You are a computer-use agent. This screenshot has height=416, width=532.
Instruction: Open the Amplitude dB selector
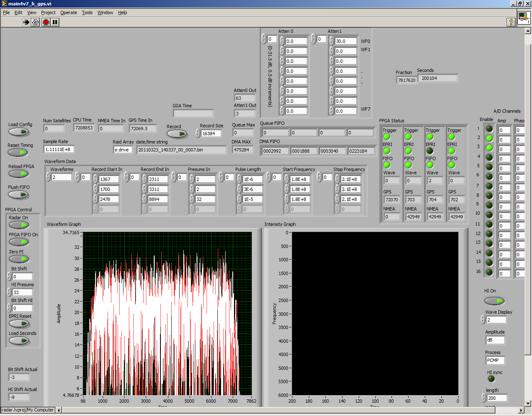495,340
